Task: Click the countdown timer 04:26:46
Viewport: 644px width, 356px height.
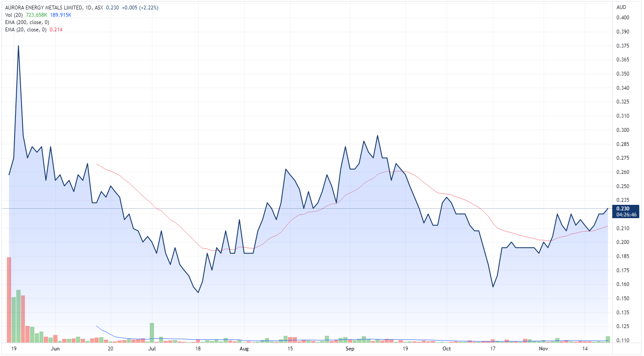Action: 626,215
